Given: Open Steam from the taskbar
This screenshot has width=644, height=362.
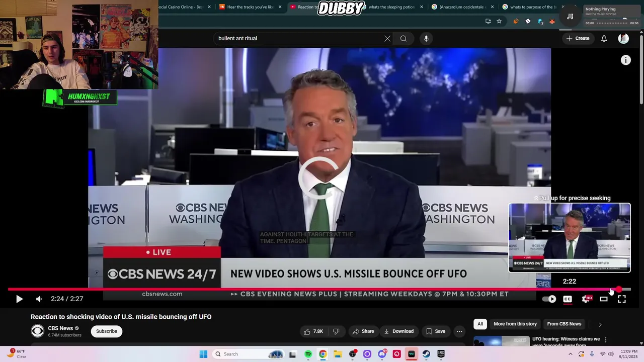Looking at the screenshot, I should click(x=426, y=354).
